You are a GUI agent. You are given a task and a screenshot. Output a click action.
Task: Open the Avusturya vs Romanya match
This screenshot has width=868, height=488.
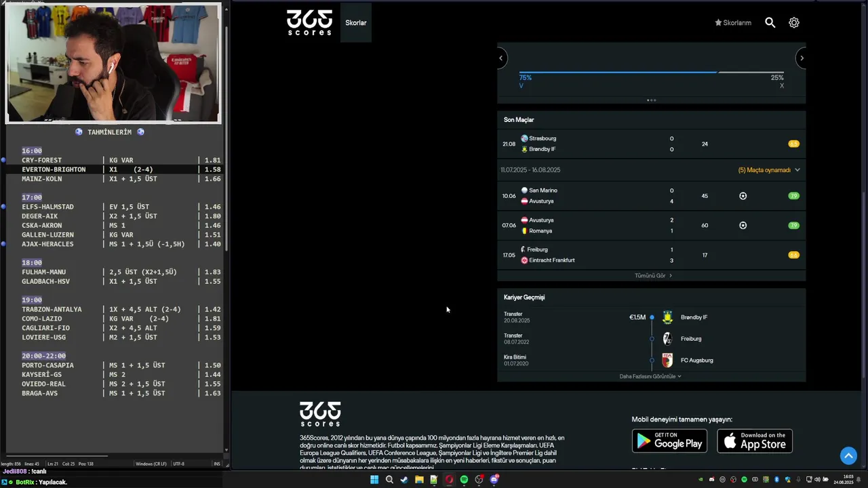[651, 225]
